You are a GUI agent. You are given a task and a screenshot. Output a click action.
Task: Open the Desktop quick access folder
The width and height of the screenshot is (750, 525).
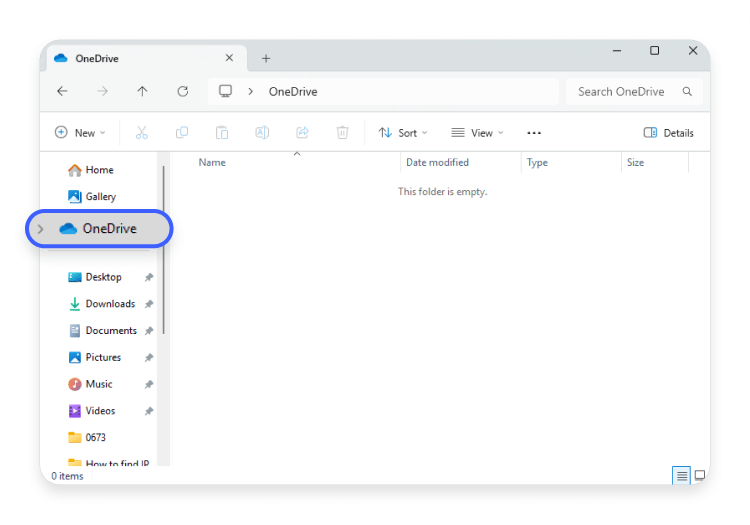[x=95, y=277]
